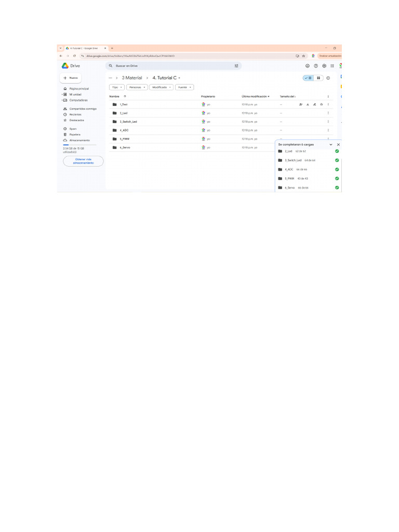This screenshot has height=532, width=399.
Task: Collapse the completed uploads panel
Action: tap(331, 144)
